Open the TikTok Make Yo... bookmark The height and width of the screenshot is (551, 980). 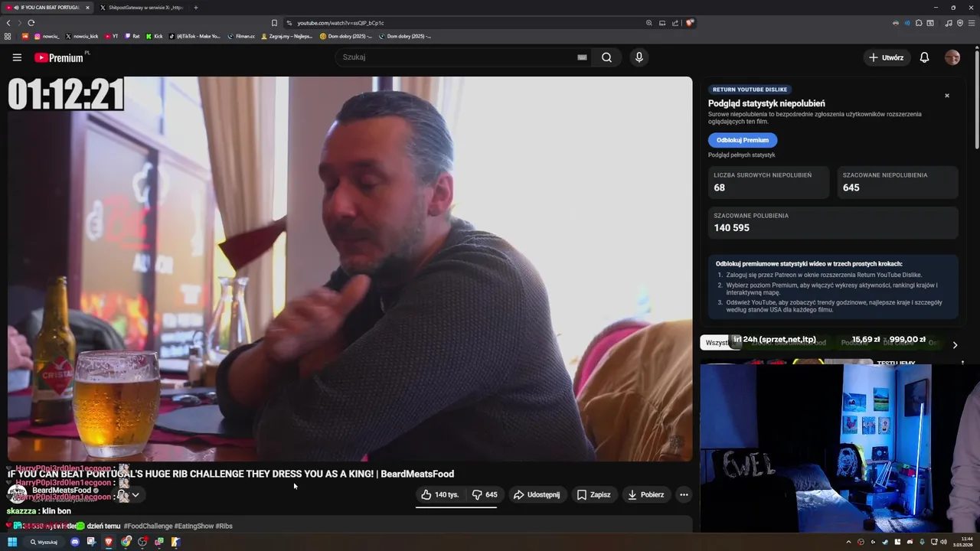click(194, 36)
